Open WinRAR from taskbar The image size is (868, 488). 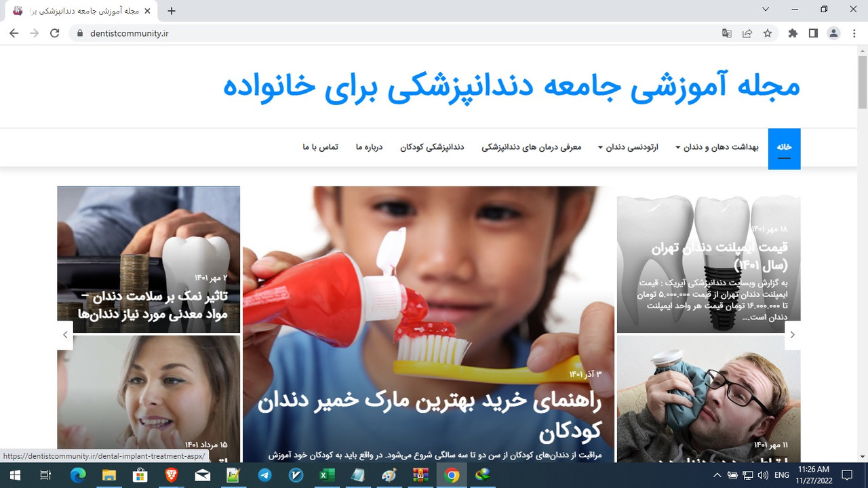point(420,475)
